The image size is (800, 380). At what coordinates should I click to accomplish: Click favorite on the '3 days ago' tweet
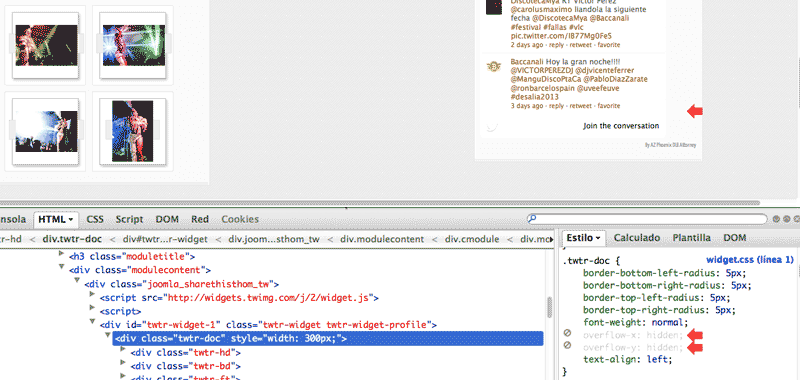click(x=609, y=106)
